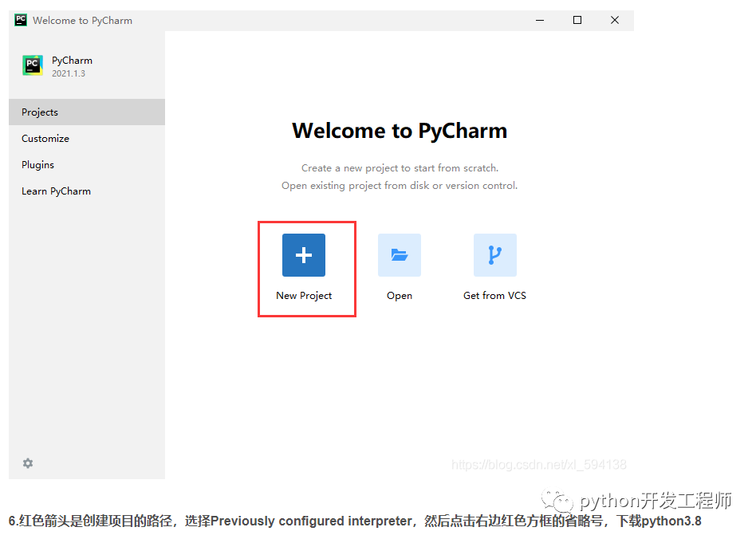Click the PyCharm name beside the logo
756x535 pixels.
coord(72,61)
